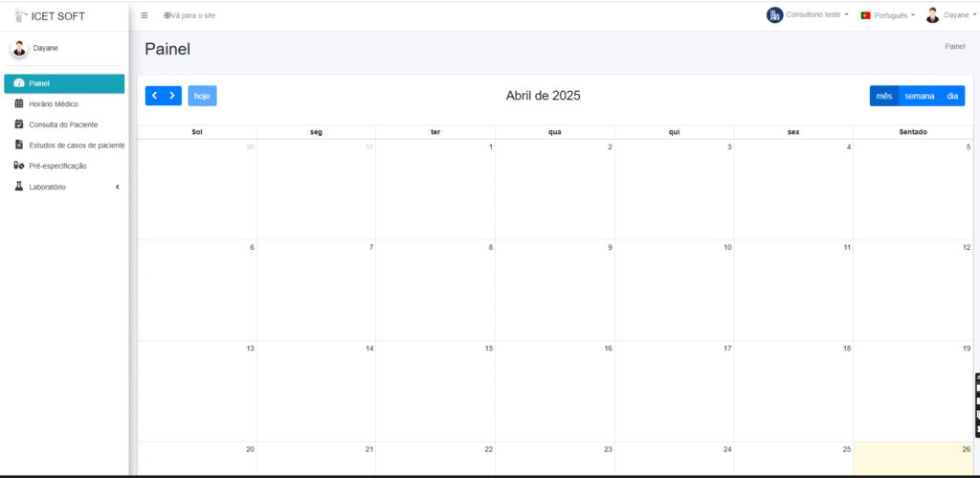This screenshot has width=980, height=478.
Task: Click the Painel page heading
Action: click(x=167, y=50)
